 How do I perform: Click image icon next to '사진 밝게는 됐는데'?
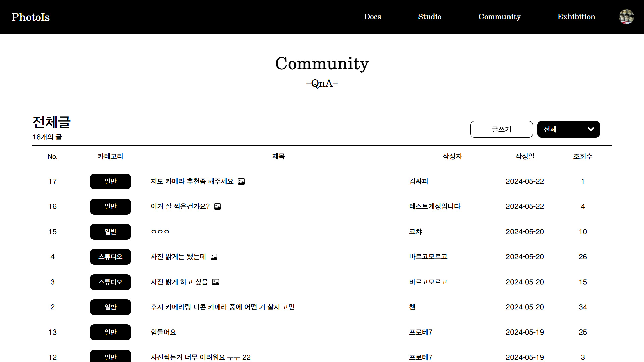(214, 257)
